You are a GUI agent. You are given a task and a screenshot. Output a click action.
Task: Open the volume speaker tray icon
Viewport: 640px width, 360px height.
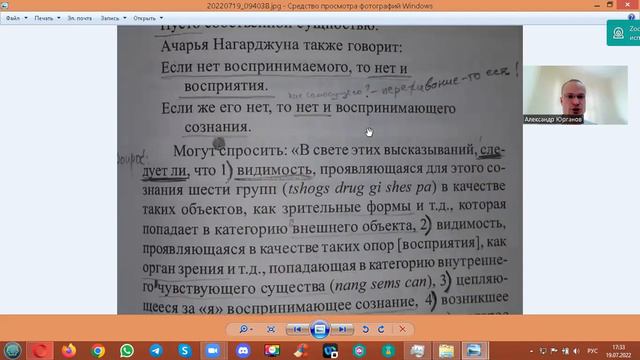click(576, 351)
